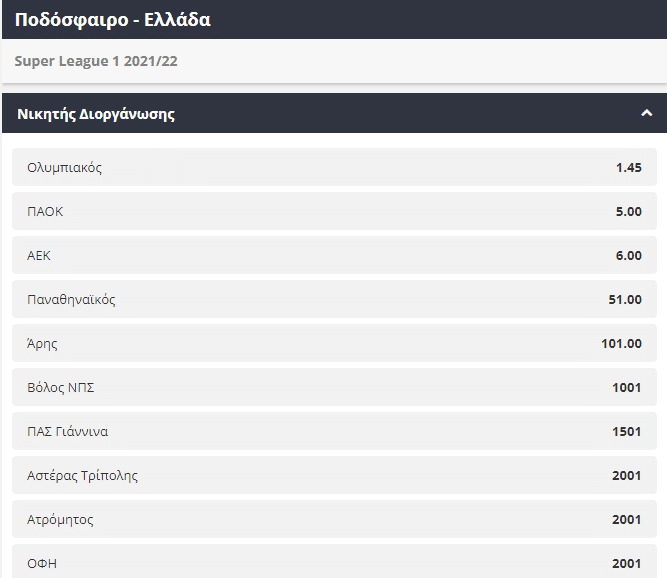
Task: Pick the 5.00 odds for ΠΑΟΚ
Action: (x=628, y=211)
